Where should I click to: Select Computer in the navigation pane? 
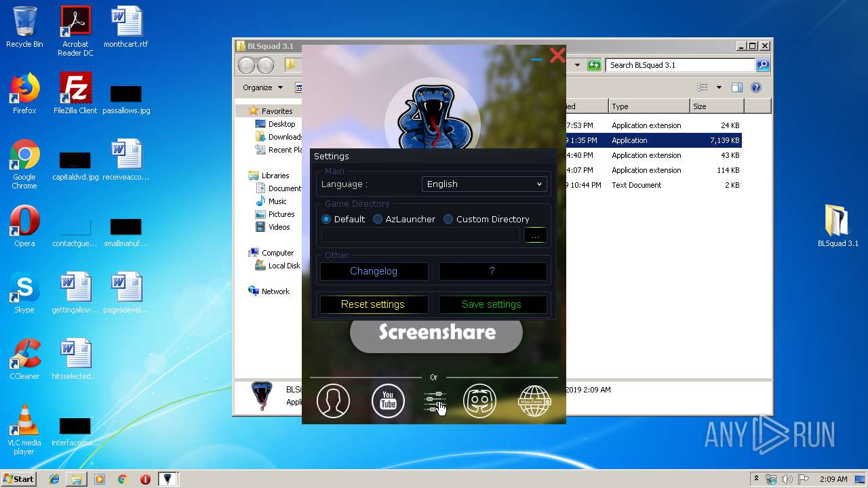[271, 253]
